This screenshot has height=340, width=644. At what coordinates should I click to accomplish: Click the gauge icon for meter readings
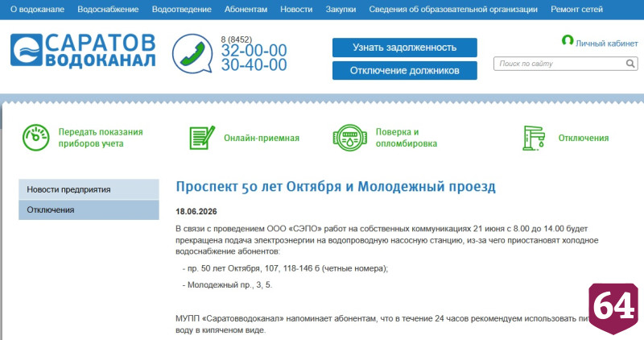(x=35, y=138)
